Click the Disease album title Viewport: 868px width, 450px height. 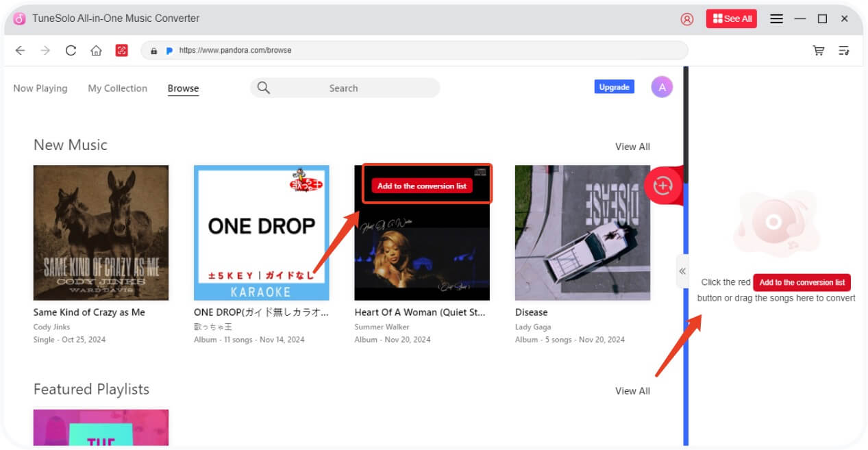point(532,312)
